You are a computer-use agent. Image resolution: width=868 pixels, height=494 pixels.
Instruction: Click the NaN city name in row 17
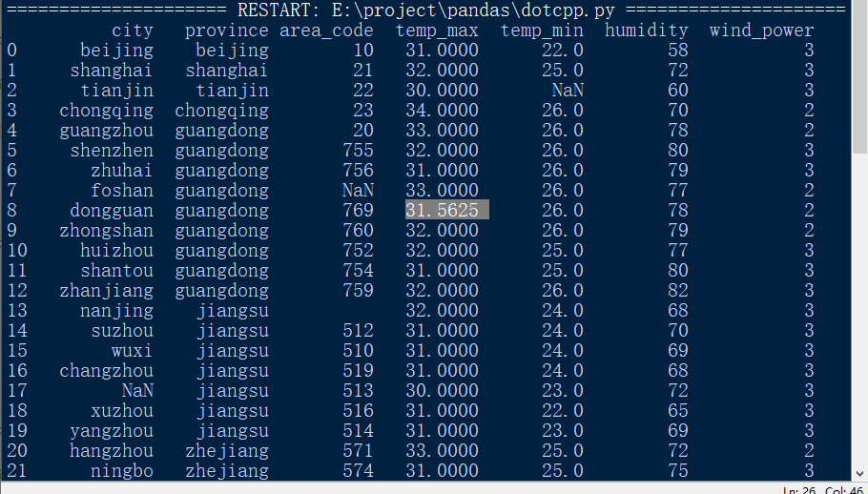pos(137,390)
